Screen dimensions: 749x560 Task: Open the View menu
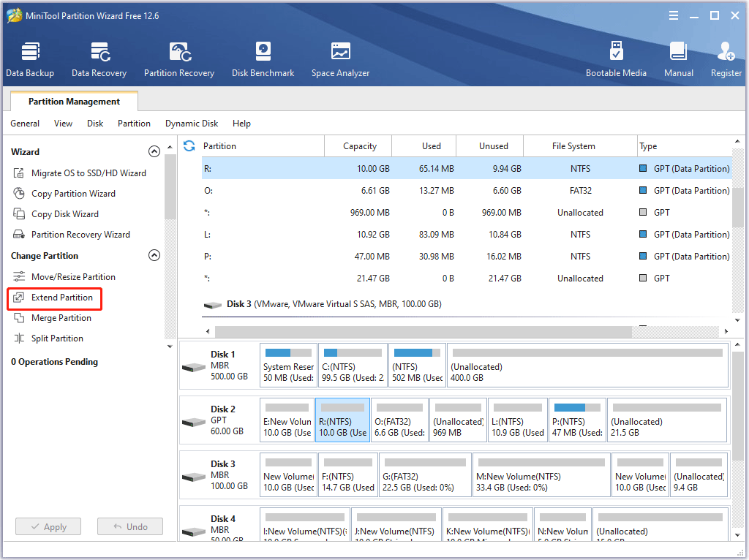click(63, 124)
